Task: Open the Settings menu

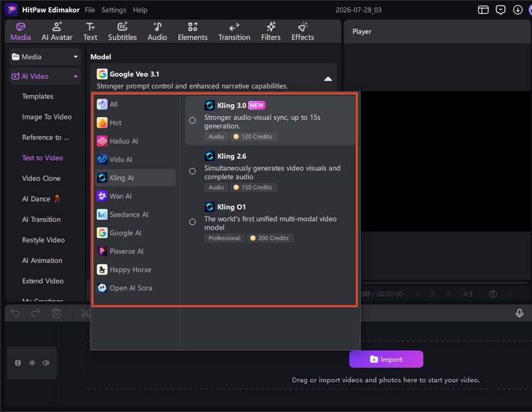Action: click(x=114, y=10)
